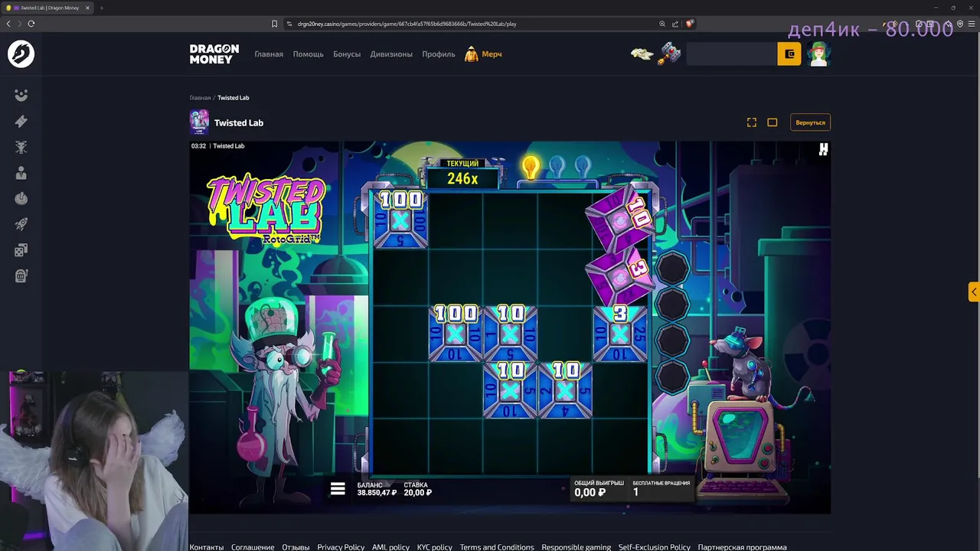Open the Помощь menu item
This screenshot has height=551, width=980.
[x=308, y=54]
